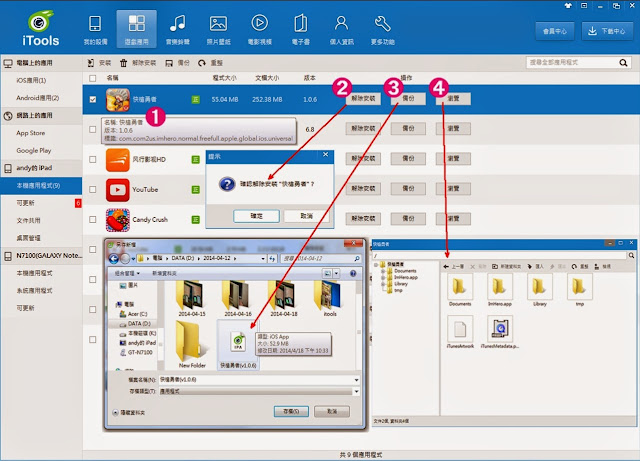Screen dimensions: 640x461
Task: Check the second app row checkbox (version 6.8)
Action: (93, 129)
